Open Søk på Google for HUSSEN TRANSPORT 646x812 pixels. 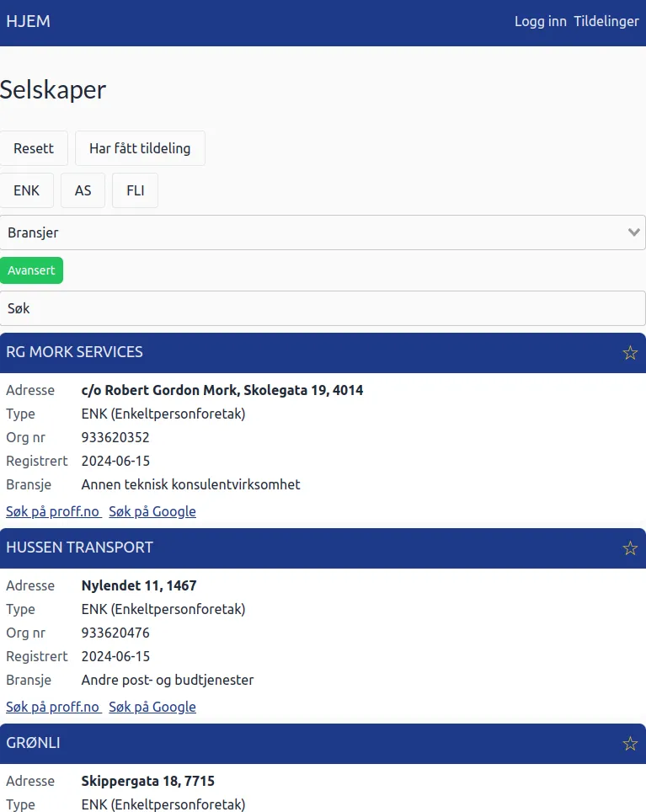(152, 707)
